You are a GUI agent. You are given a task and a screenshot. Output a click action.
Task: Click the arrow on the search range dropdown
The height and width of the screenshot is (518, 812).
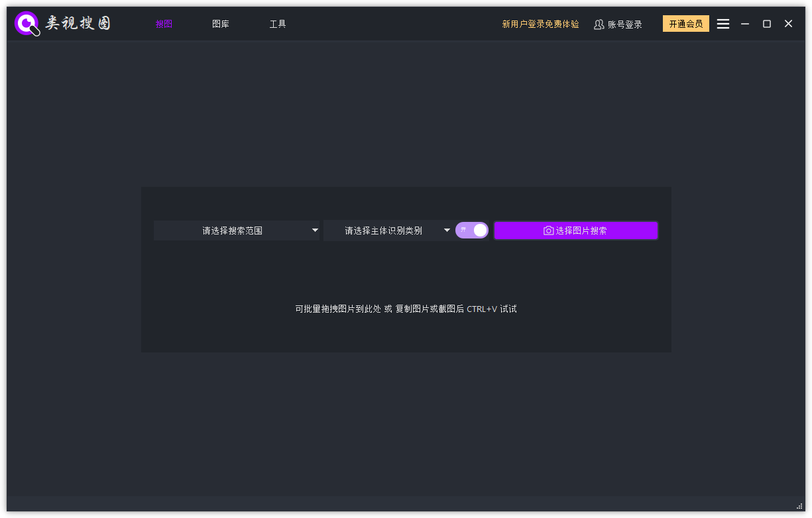coord(314,231)
